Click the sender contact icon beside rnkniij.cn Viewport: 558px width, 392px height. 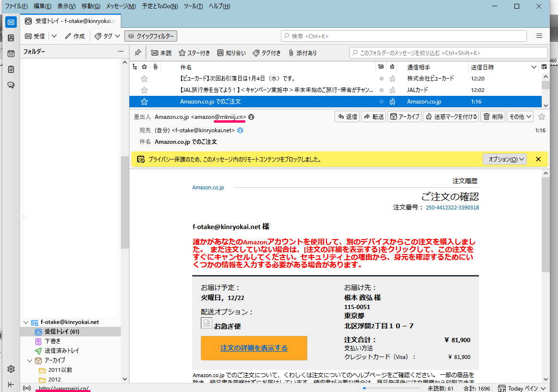[251, 117]
